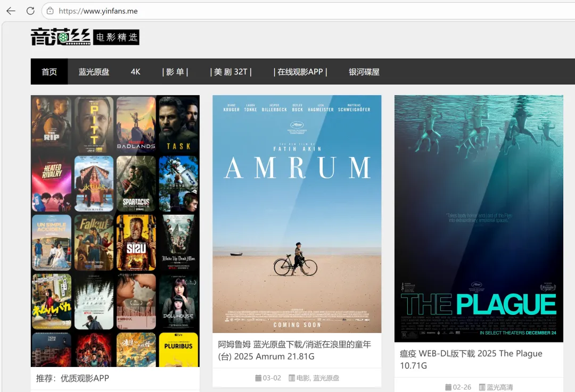The height and width of the screenshot is (392, 575).
Task: Open the 蓝光原盘 category link under Amrum
Action: [x=326, y=378]
